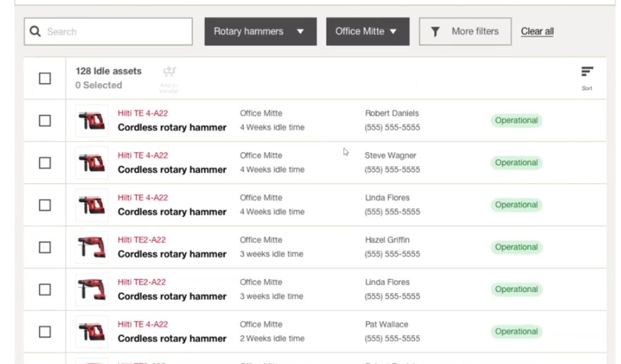The width and height of the screenshot is (621, 364).
Task: Click 'Cordless rotary hammer' in Steve Wagner row
Action: pyautogui.click(x=172, y=170)
